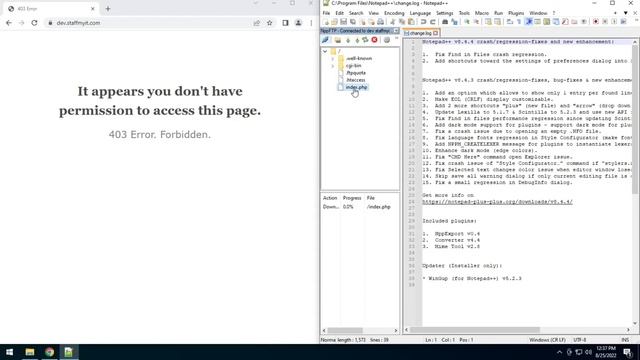This screenshot has height=360, width=640.
Task: Click the Zoom In toolbar icon
Action: 467,22
